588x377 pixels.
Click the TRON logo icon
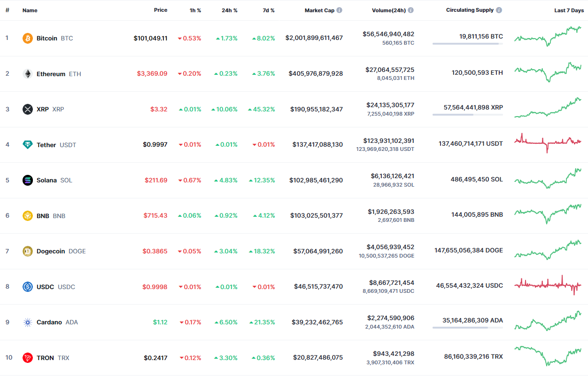(x=28, y=358)
